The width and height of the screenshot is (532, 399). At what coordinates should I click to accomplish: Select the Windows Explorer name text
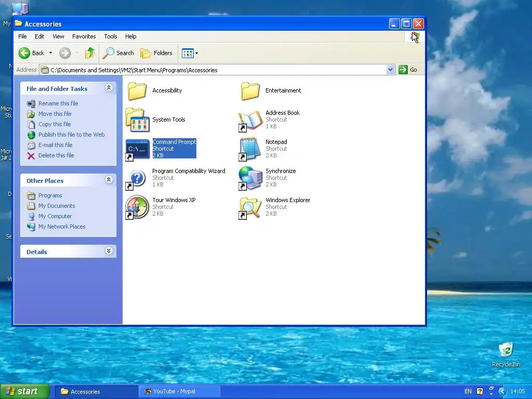[288, 200]
